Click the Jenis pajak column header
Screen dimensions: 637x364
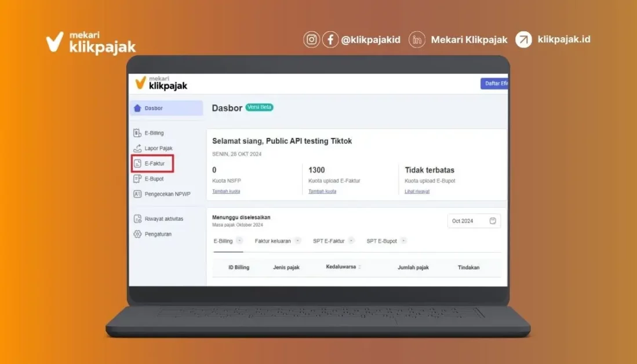point(286,267)
